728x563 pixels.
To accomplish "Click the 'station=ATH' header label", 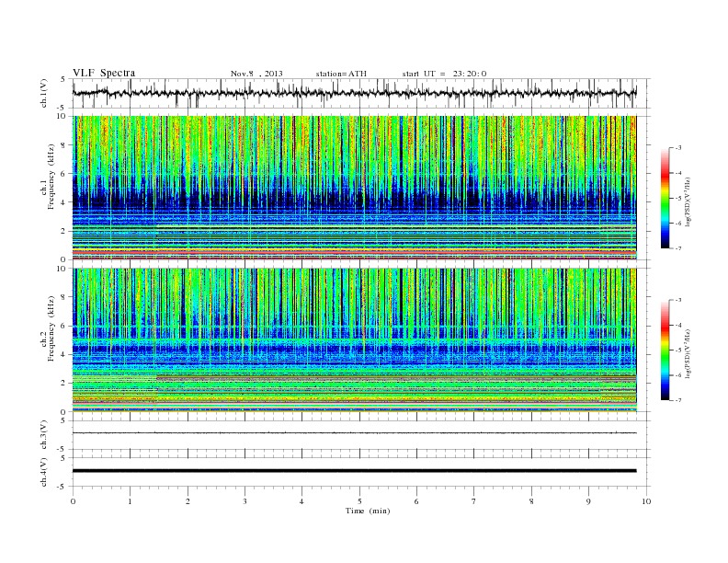I will click(341, 74).
